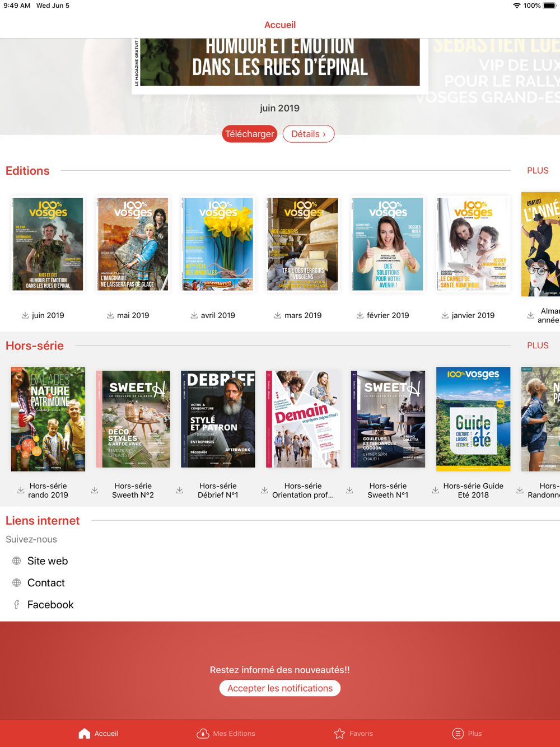Open the Facebook link
Screen dimensions: 560x747
tap(50, 604)
